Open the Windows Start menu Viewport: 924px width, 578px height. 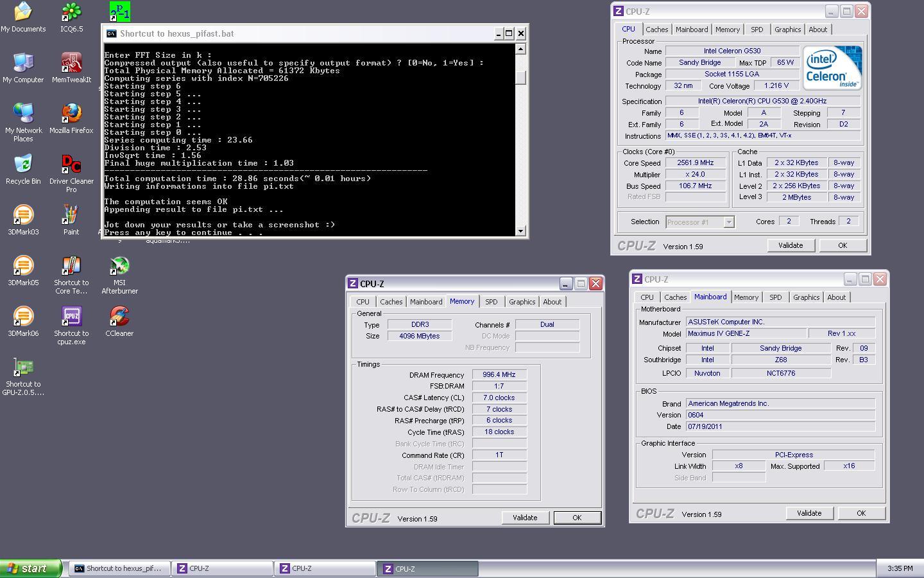[x=31, y=568]
